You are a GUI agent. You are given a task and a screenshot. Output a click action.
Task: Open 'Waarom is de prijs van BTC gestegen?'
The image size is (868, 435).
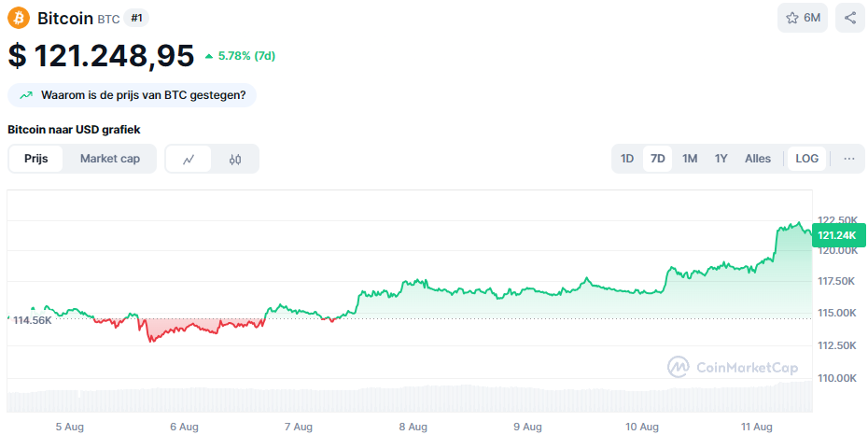132,95
